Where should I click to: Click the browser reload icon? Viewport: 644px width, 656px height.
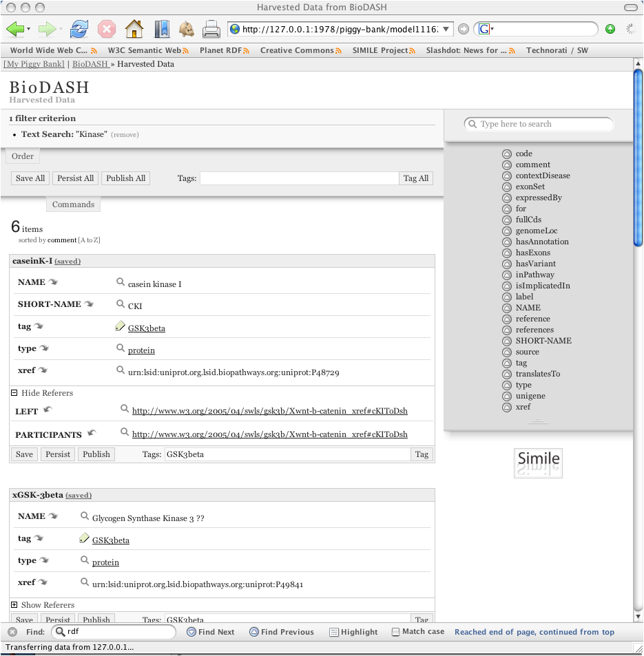[79, 29]
